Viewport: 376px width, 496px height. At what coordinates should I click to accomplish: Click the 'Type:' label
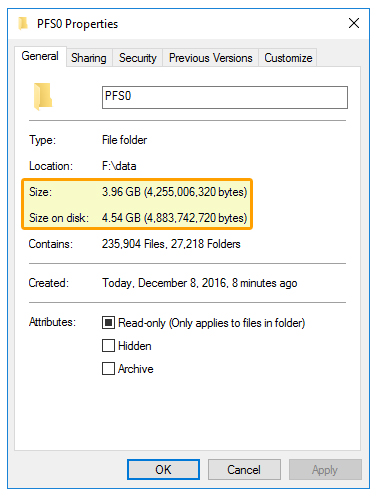pyautogui.click(x=42, y=140)
